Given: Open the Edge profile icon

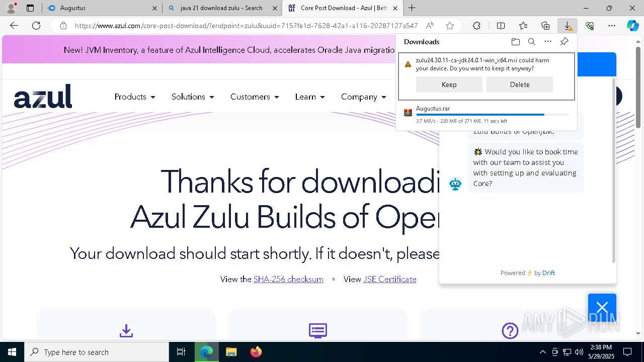Looking at the screenshot, I should pos(11,8).
